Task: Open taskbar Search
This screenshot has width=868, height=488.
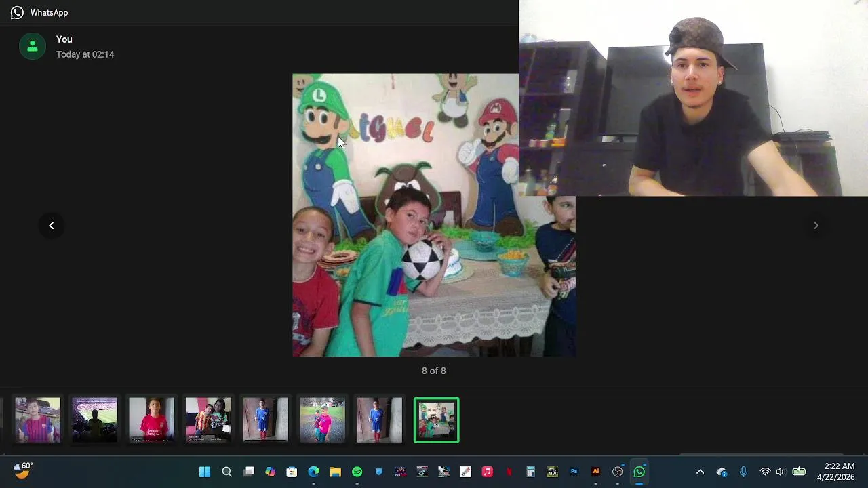Action: click(x=227, y=472)
